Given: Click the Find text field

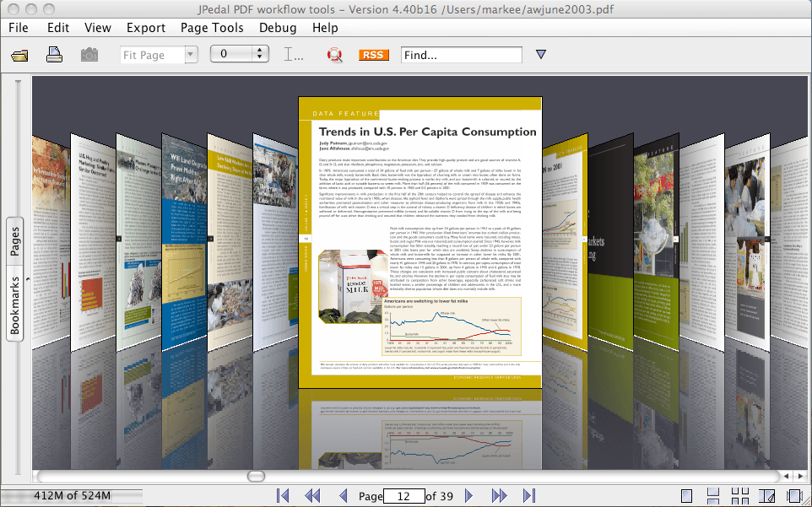Looking at the screenshot, I should (x=461, y=55).
